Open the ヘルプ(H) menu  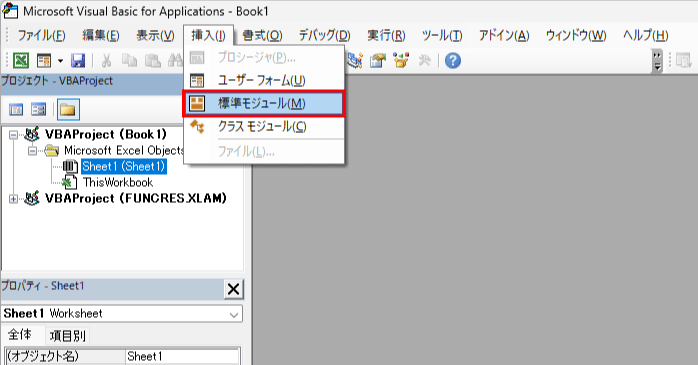tap(645, 35)
